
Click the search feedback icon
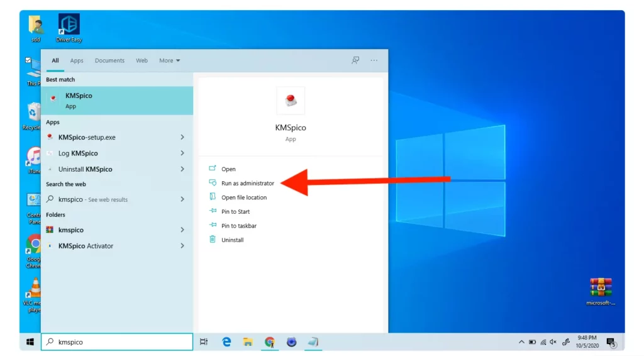point(355,60)
